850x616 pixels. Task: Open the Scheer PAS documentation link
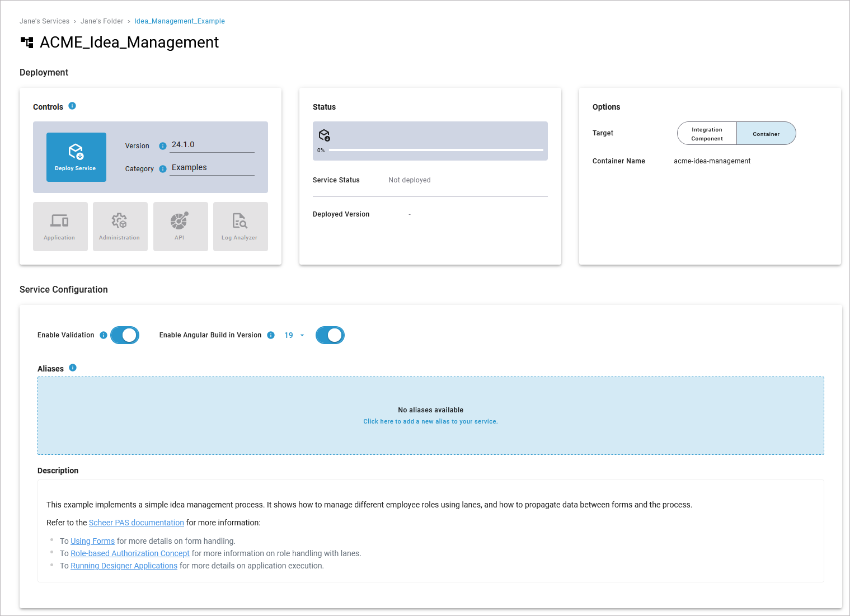pos(136,523)
